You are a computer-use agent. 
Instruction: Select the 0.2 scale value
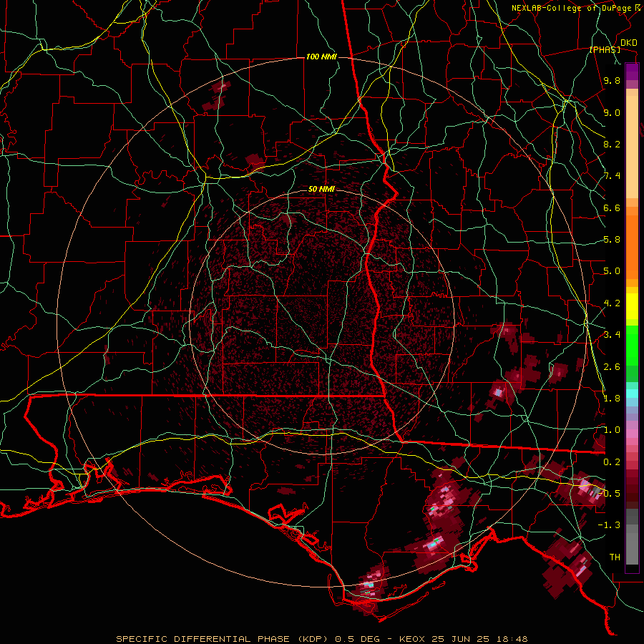coord(612,462)
